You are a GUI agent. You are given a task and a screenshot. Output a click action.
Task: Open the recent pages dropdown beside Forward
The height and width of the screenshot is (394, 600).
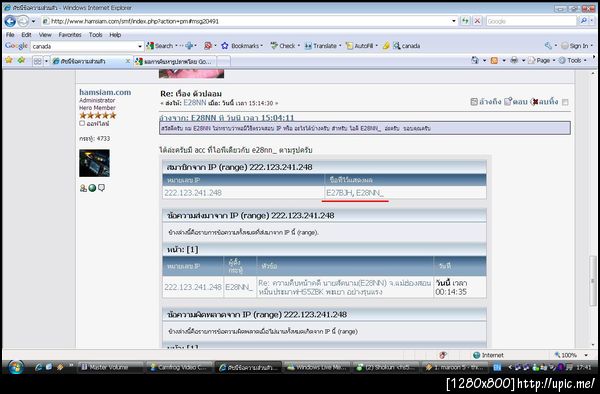[33, 21]
